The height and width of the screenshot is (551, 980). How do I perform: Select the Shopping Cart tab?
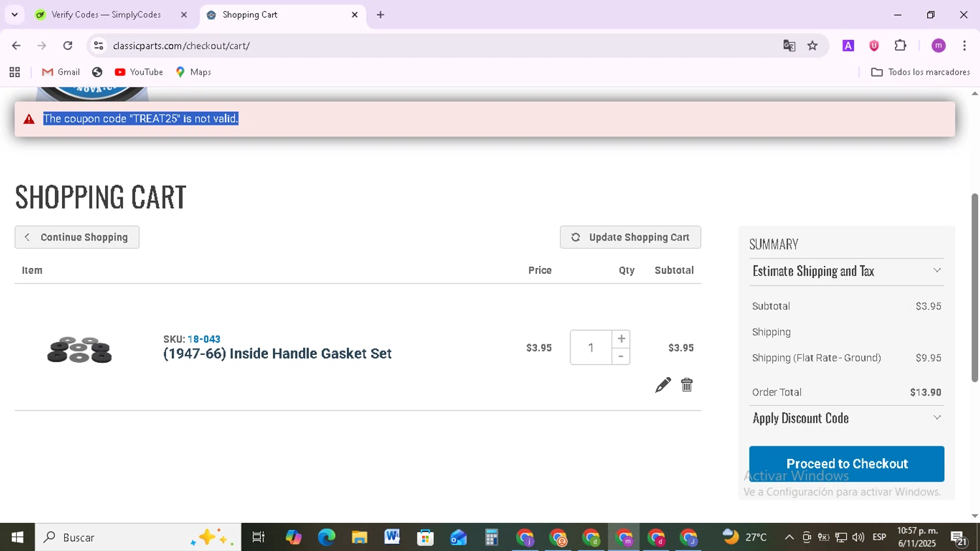tap(281, 14)
